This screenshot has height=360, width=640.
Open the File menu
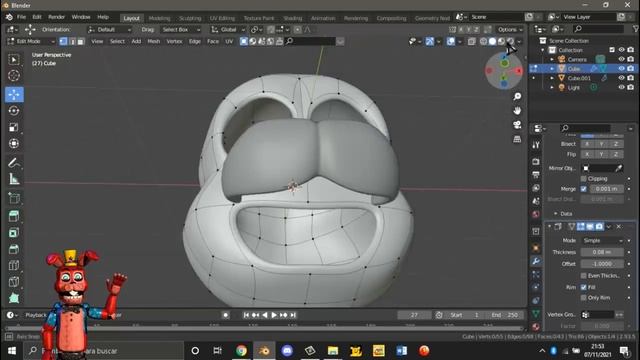coord(21,17)
